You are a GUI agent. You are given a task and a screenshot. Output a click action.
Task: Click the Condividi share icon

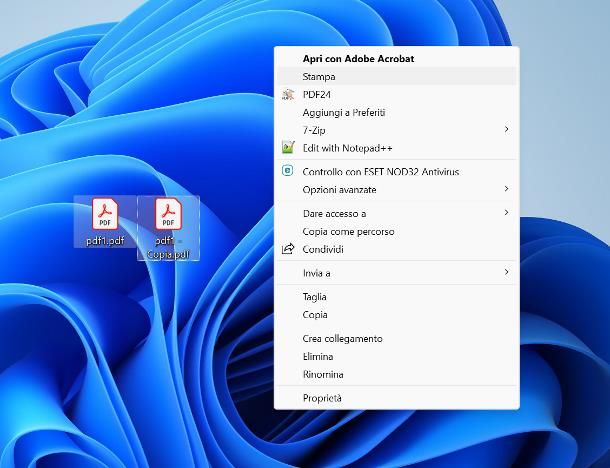[288, 249]
